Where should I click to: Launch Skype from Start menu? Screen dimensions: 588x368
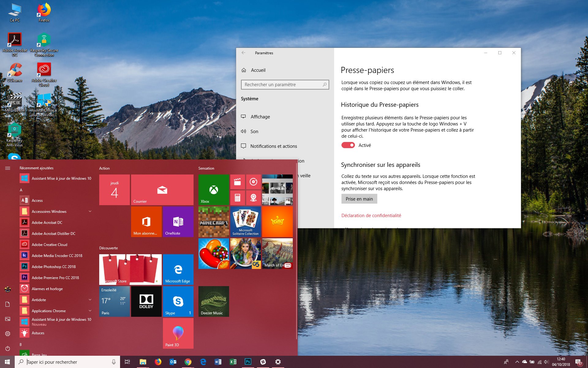pyautogui.click(x=178, y=302)
